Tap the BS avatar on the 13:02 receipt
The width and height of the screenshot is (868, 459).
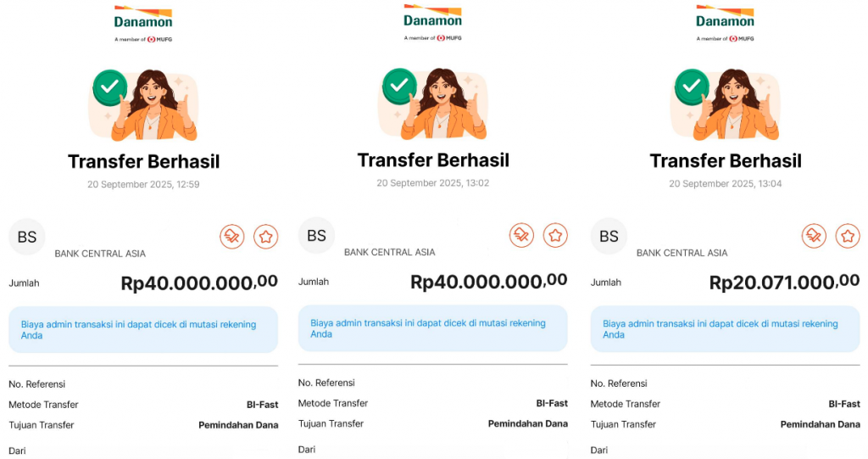tap(317, 235)
